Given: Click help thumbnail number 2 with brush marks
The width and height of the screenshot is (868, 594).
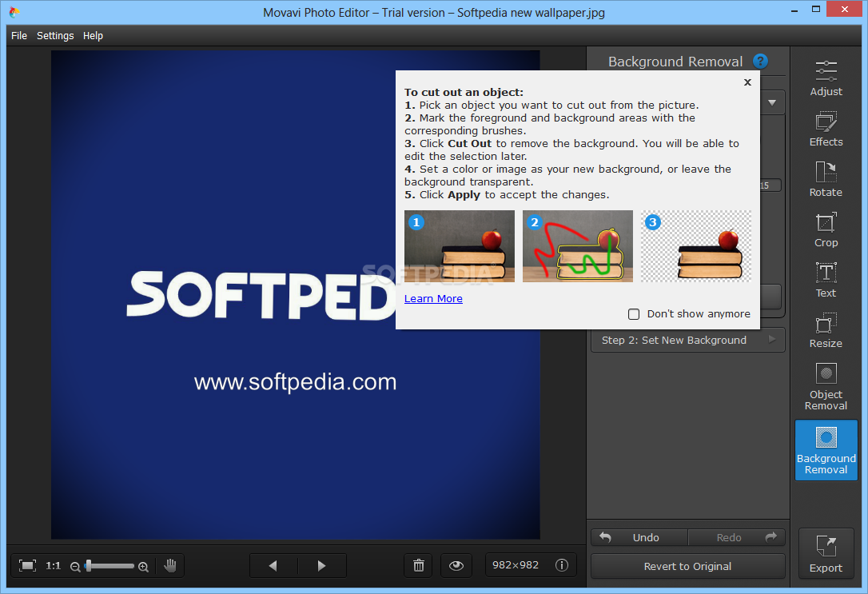Looking at the screenshot, I should pyautogui.click(x=577, y=246).
